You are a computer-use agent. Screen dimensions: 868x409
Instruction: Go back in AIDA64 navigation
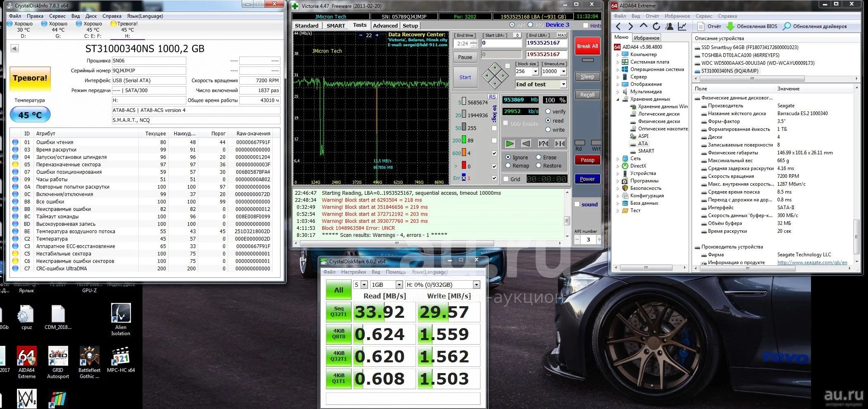618,26
